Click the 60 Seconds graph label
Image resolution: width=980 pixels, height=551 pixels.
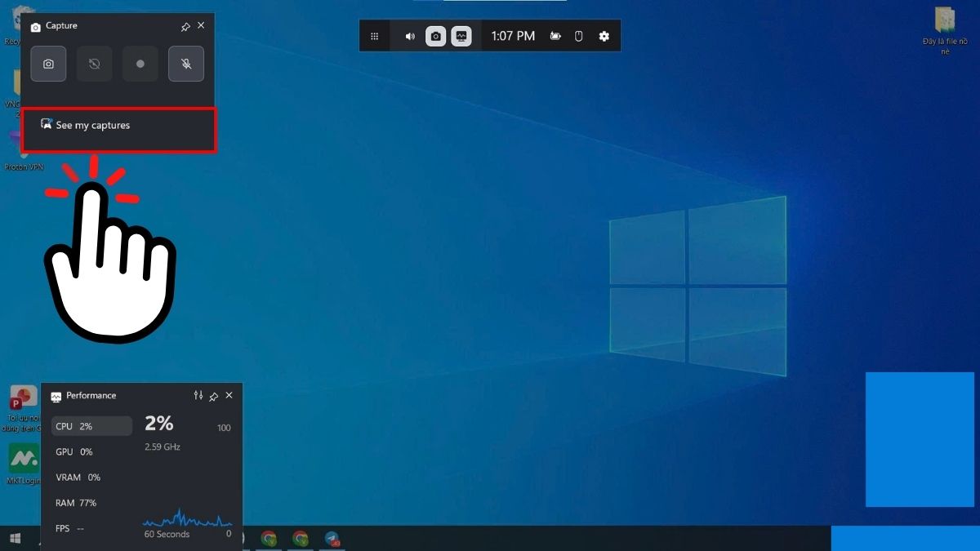tap(167, 535)
